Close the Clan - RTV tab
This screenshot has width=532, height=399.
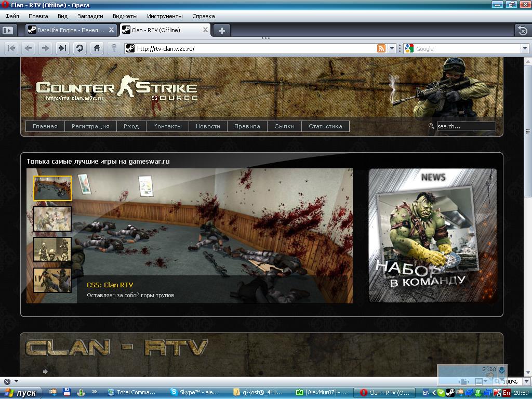click(x=205, y=30)
